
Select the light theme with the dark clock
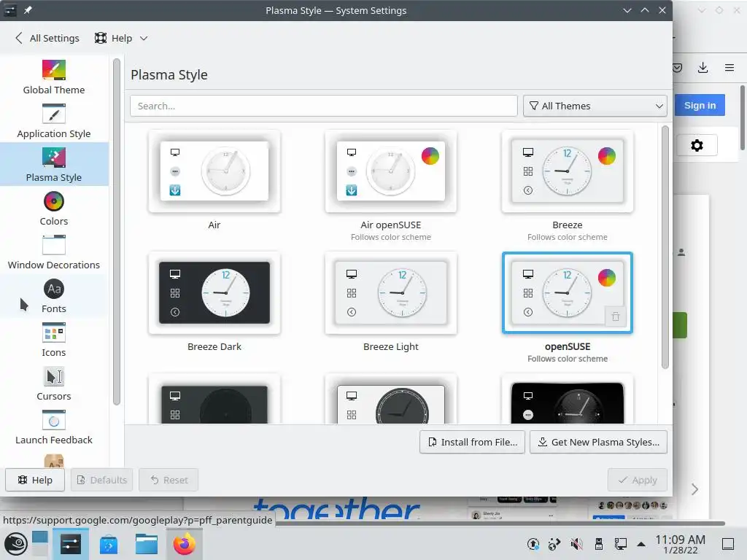pyautogui.click(x=391, y=399)
